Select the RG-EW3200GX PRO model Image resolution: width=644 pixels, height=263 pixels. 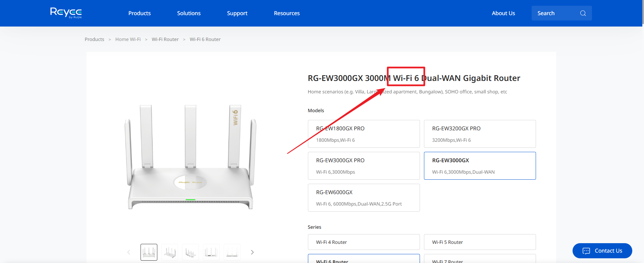pos(480,134)
